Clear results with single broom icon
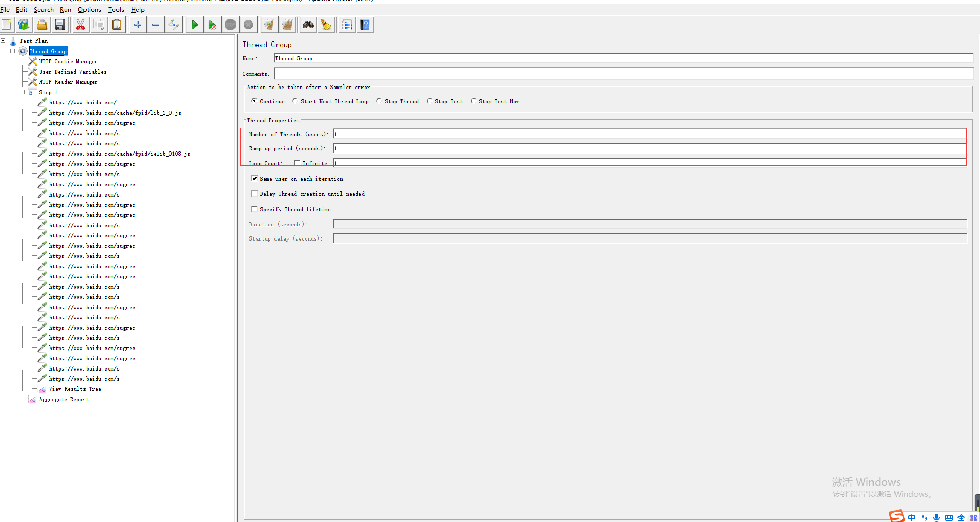The width and height of the screenshot is (980, 522). 269,25
